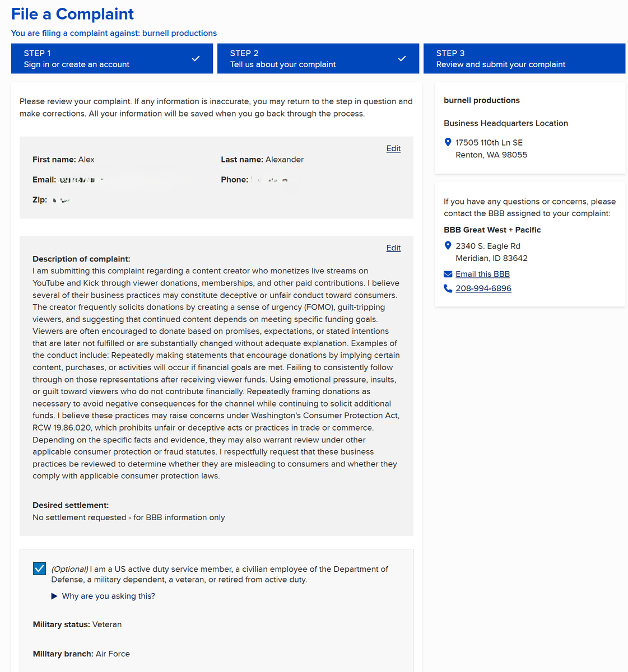Screen dimensions: 628x672
Task: Click the 'If you have any questions' paragraph
Action: (x=530, y=207)
